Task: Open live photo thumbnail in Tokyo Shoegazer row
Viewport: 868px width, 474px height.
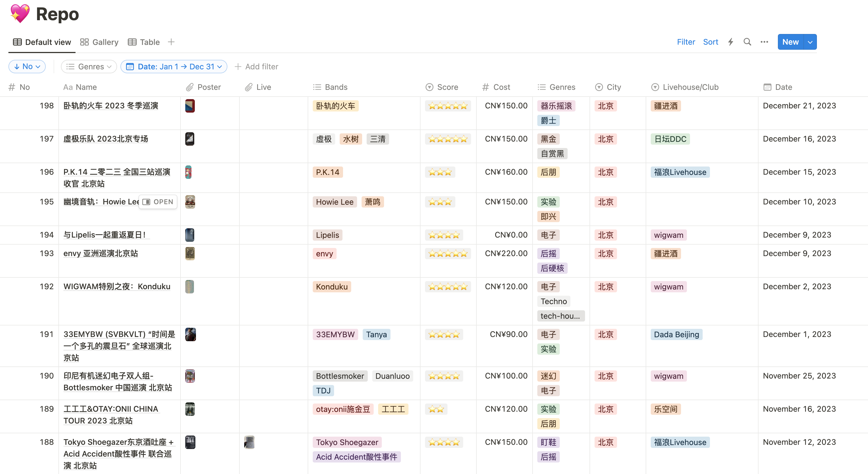Action: click(249, 442)
